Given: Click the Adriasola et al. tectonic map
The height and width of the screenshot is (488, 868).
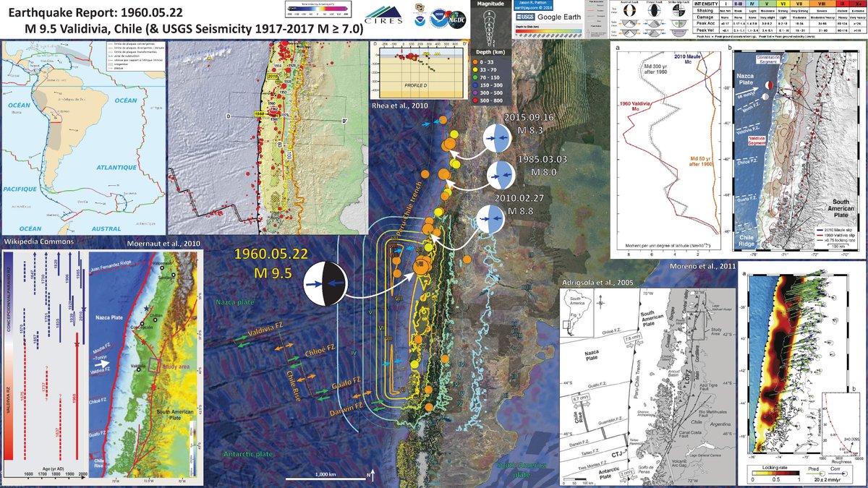Looking at the screenshot, I should coord(648,385).
